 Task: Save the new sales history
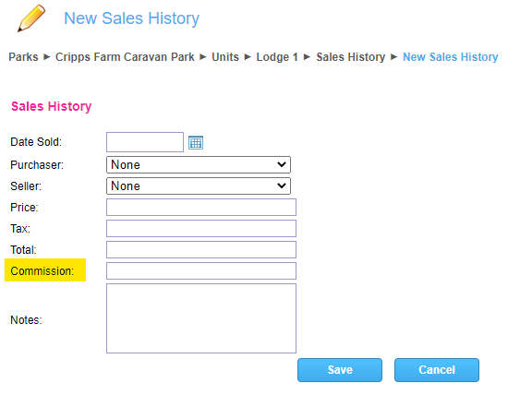340,370
